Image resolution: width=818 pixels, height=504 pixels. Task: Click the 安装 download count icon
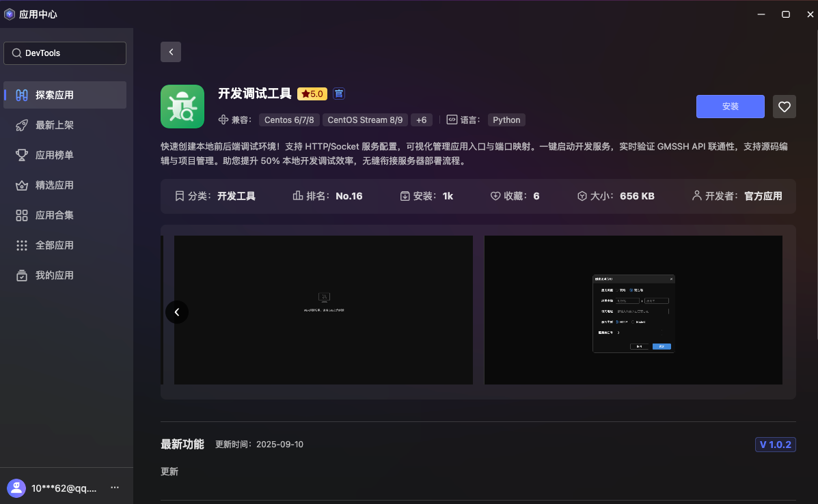[405, 196]
